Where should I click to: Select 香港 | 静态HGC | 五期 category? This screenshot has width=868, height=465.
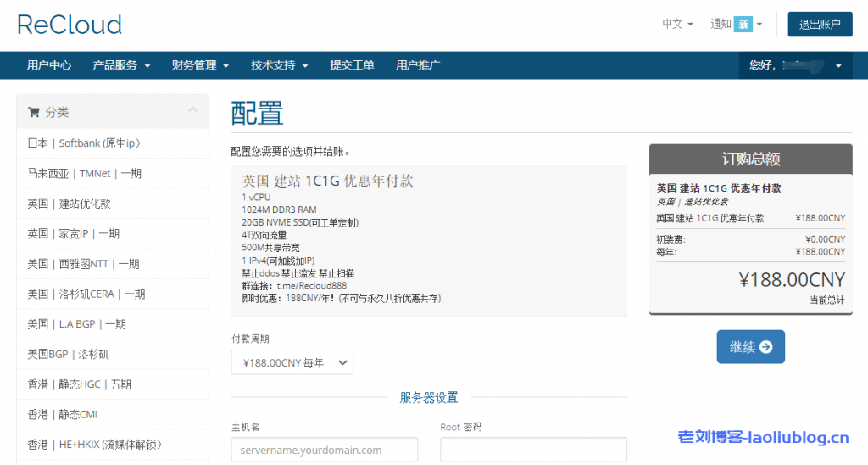coord(113,384)
